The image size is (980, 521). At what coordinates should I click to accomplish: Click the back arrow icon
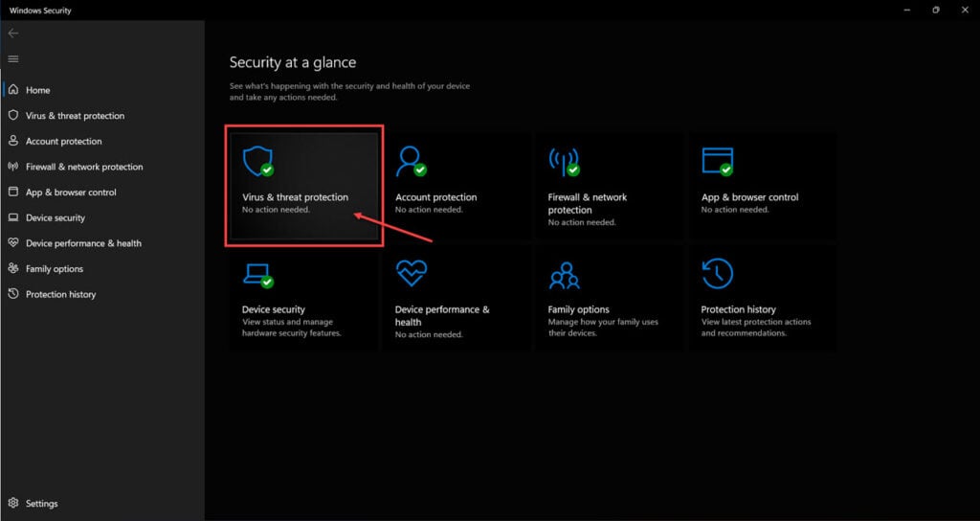tap(13, 34)
